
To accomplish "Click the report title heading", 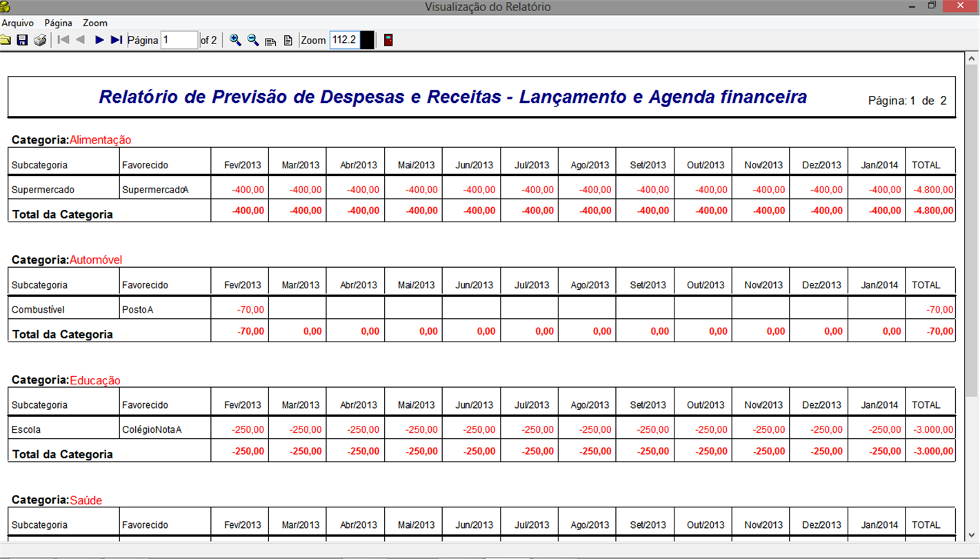I will tap(453, 97).
